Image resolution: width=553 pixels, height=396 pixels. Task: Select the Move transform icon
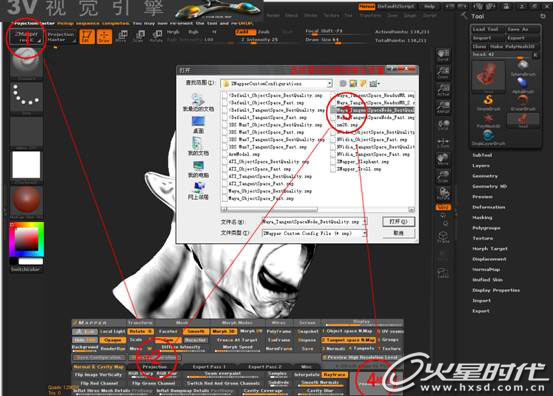[121, 36]
